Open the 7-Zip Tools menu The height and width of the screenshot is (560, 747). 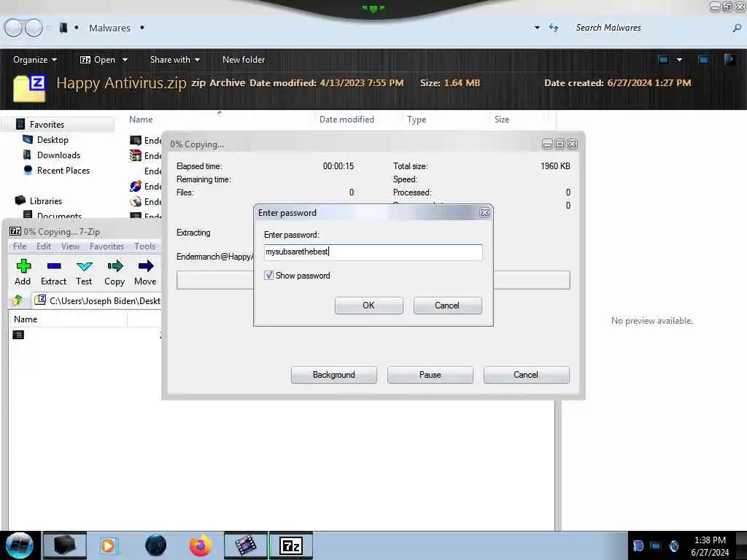pyautogui.click(x=145, y=246)
